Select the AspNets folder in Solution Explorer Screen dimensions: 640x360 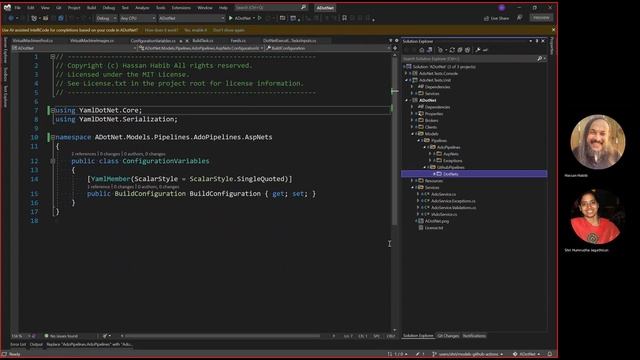[x=451, y=154]
